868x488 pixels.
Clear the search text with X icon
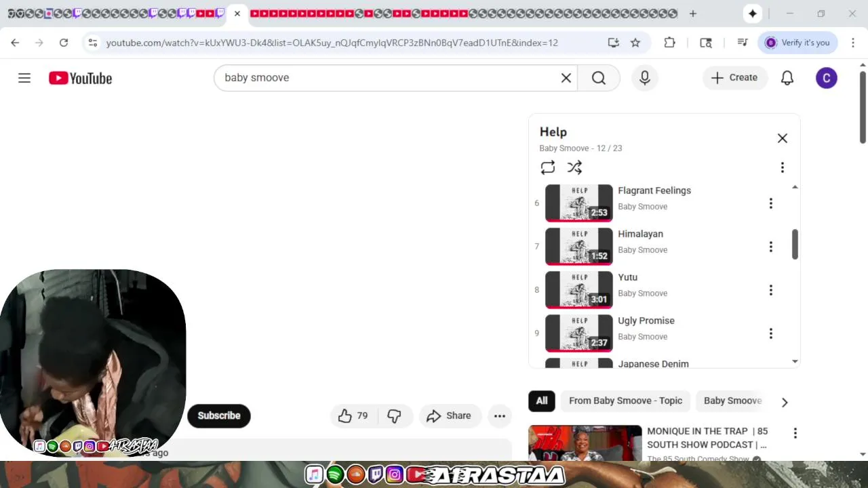[566, 78]
